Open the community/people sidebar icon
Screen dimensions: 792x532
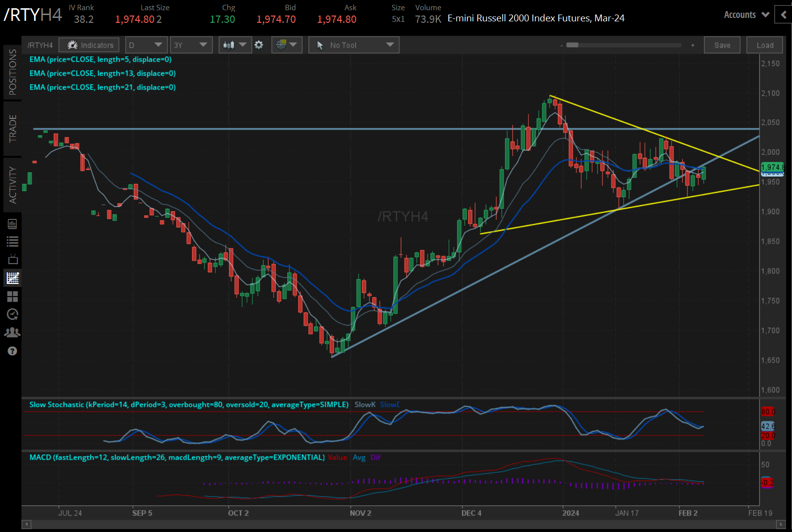point(13,332)
